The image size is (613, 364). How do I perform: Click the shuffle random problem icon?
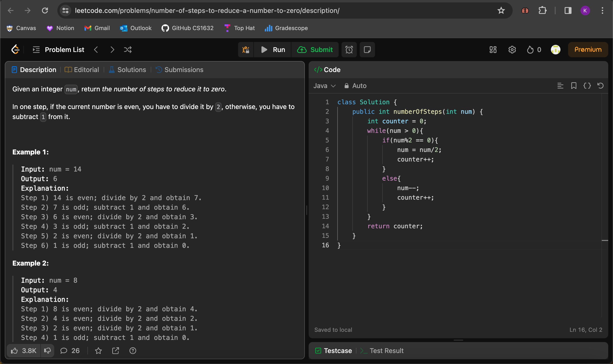pos(128,50)
